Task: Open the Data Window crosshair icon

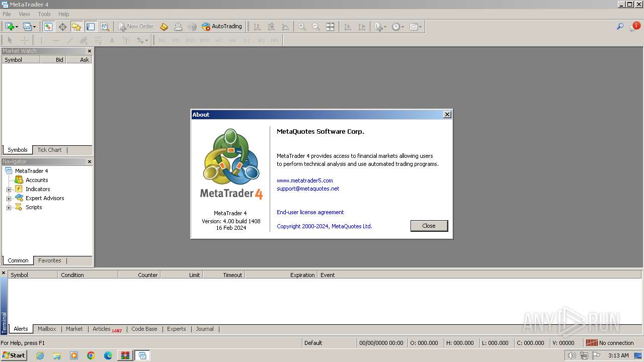Action: [x=62, y=27]
